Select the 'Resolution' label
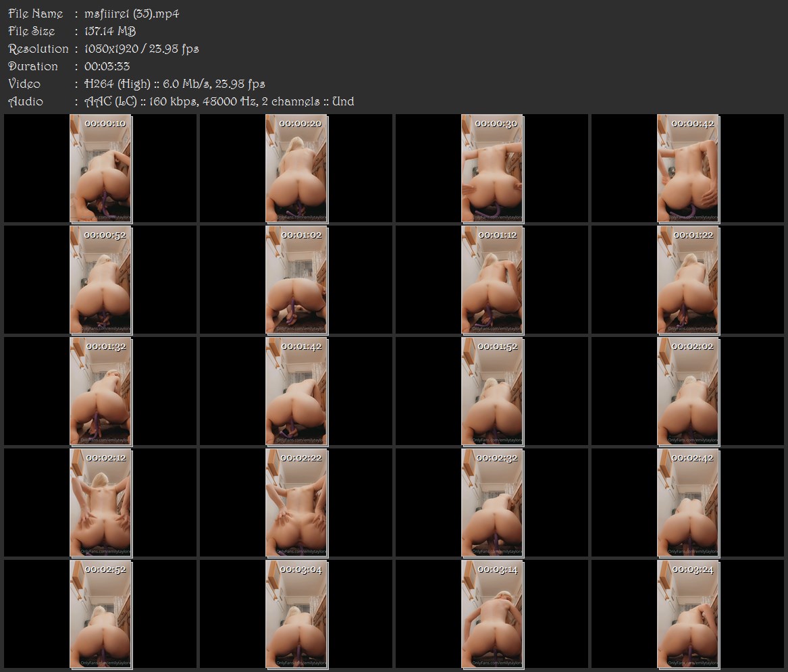788x672 pixels. coord(38,49)
